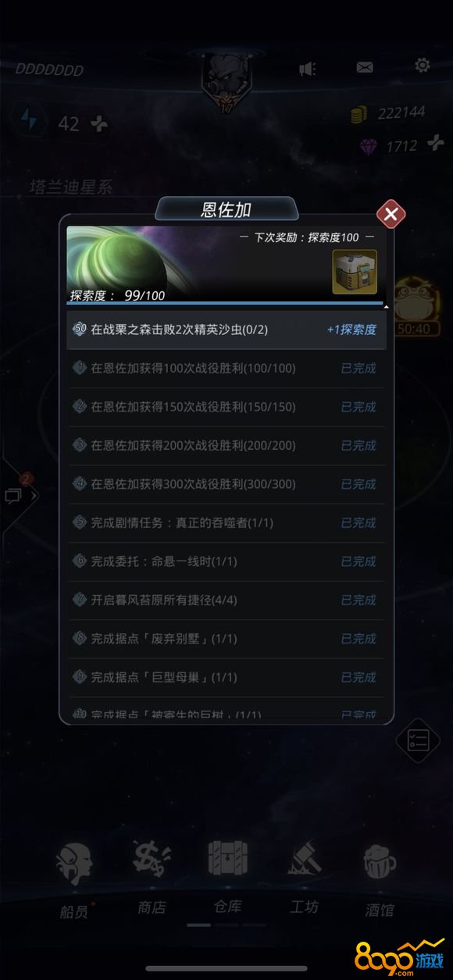Select the 真正的吞噬者 story quest row
Screen dimensions: 453x980
(x=226, y=522)
